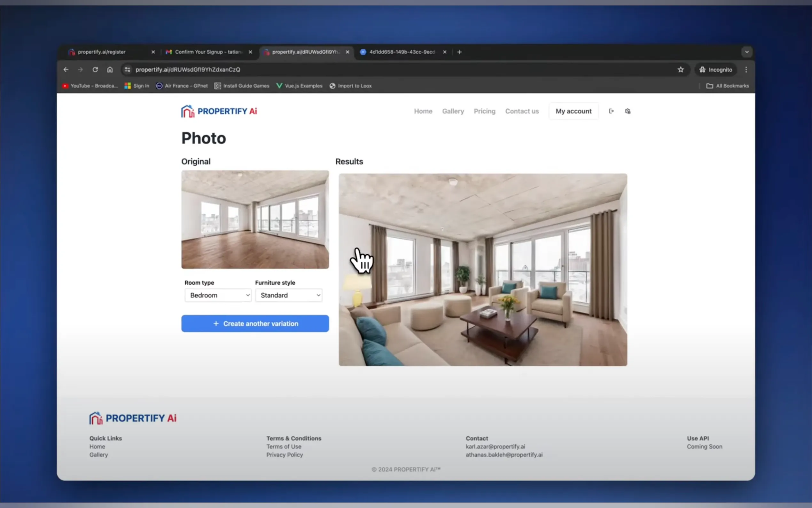Click the furnished results image
This screenshot has width=812, height=508.
[x=483, y=269]
